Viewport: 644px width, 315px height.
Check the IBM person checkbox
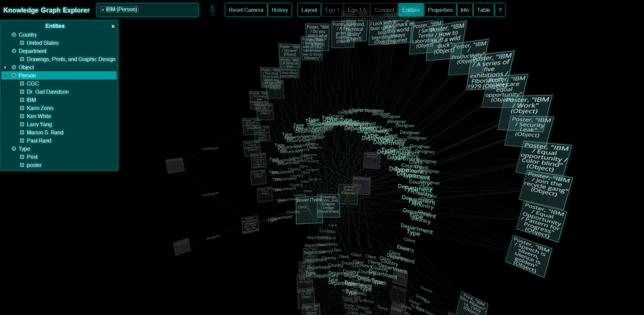click(22, 100)
